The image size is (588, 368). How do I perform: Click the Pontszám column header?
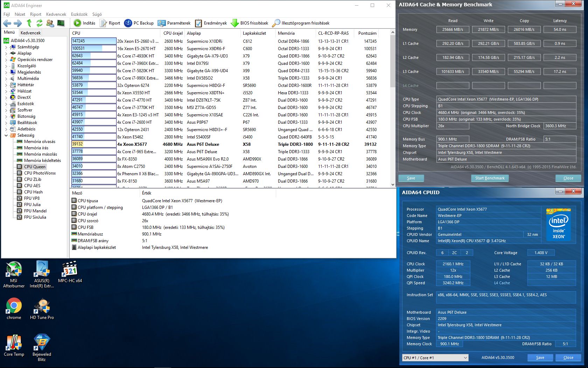pyautogui.click(x=367, y=33)
